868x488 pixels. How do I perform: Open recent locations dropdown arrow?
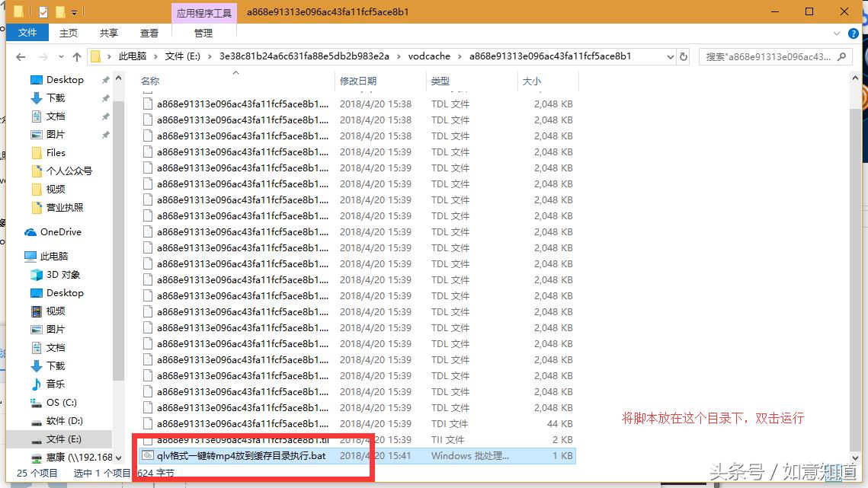61,57
